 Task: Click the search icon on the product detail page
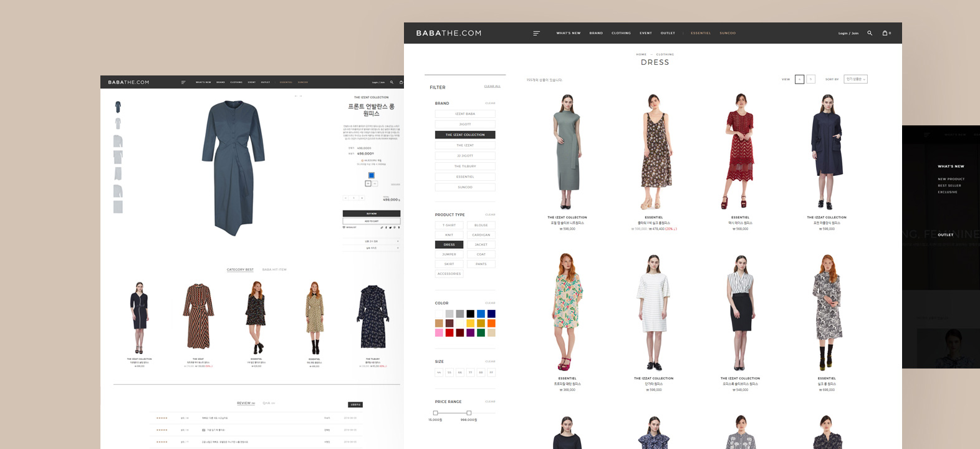(392, 82)
